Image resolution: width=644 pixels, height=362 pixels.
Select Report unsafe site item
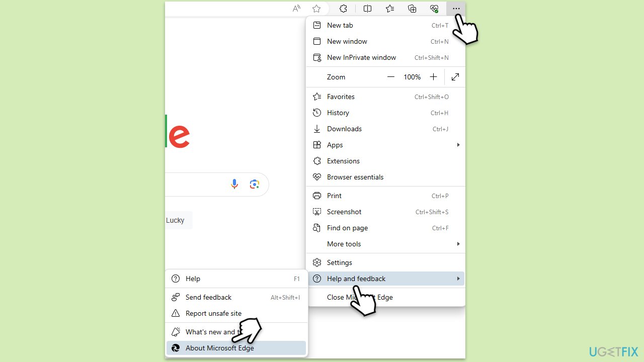point(236,313)
